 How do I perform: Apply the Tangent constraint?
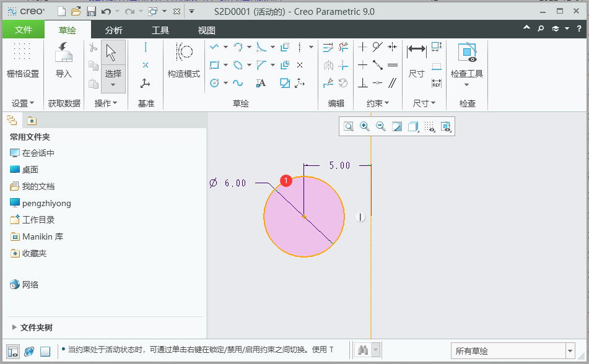378,47
